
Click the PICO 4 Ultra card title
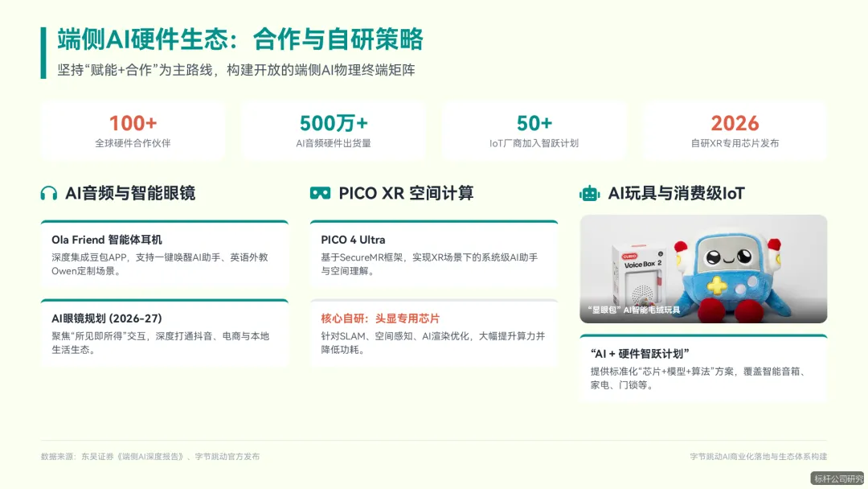click(353, 240)
